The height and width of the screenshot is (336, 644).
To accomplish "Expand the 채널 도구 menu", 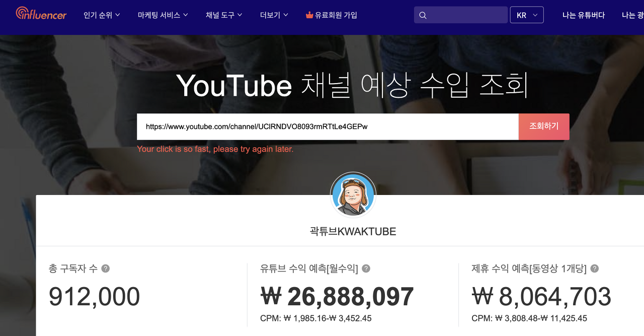I will click(x=224, y=15).
